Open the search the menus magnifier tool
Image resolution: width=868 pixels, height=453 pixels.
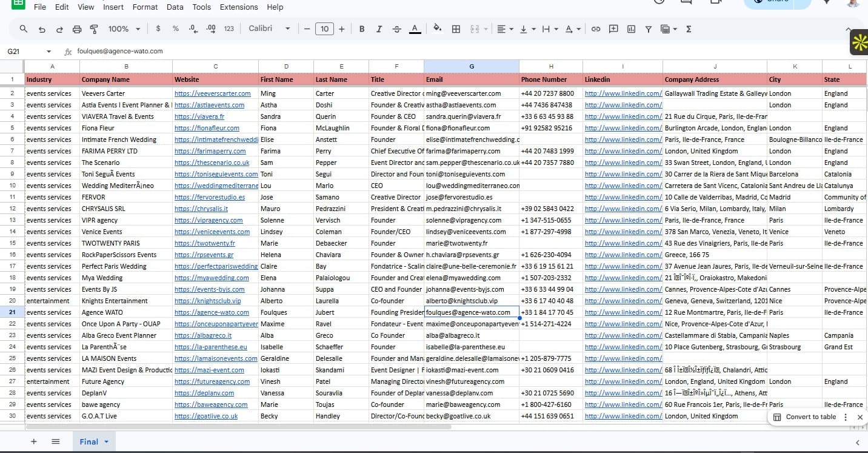[x=24, y=29]
